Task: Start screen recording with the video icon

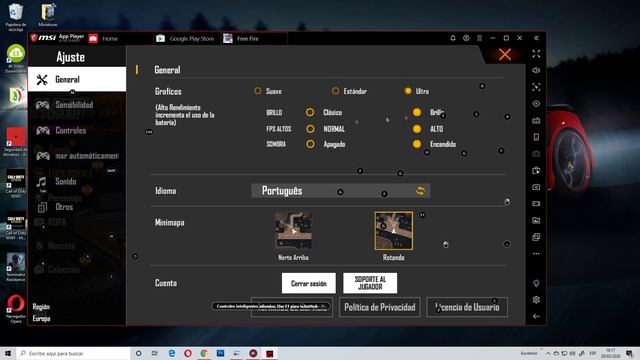Action: 536,203
